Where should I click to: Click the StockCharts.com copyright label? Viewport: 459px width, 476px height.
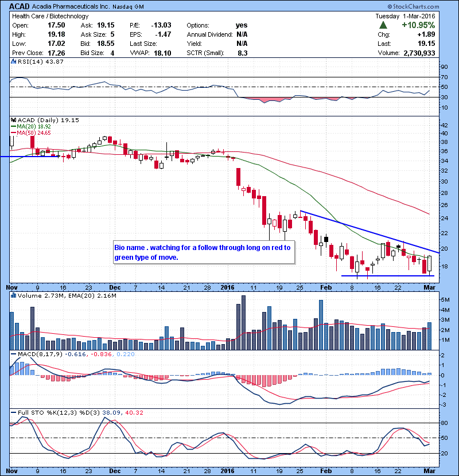pyautogui.click(x=414, y=6)
